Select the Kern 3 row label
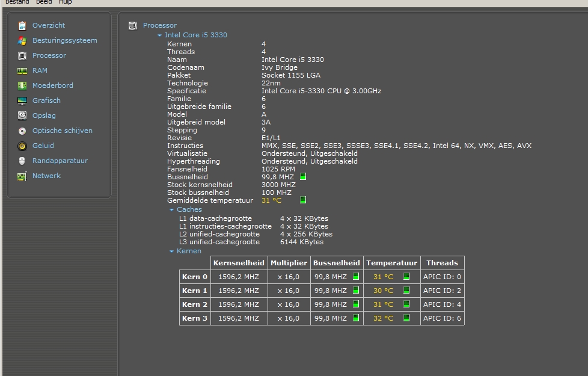The image size is (588, 376). [195, 319]
